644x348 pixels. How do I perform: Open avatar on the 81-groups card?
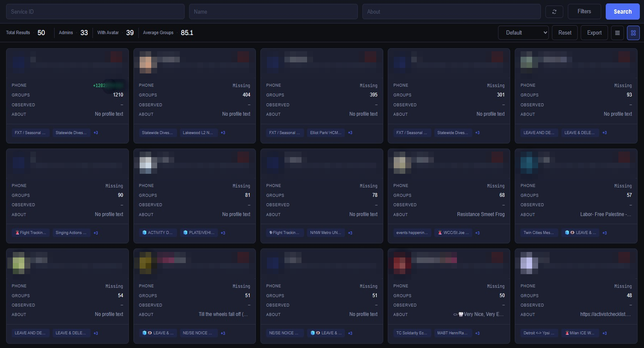(x=146, y=163)
